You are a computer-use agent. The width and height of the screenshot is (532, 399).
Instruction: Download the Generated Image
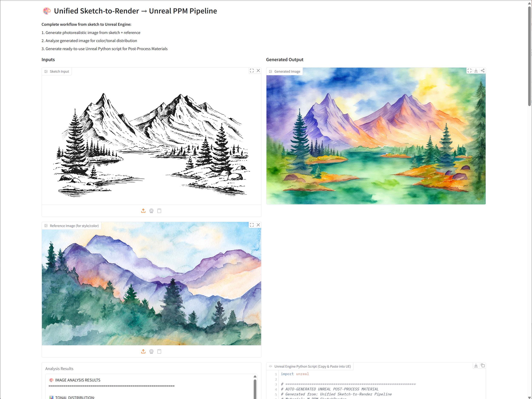click(x=476, y=70)
